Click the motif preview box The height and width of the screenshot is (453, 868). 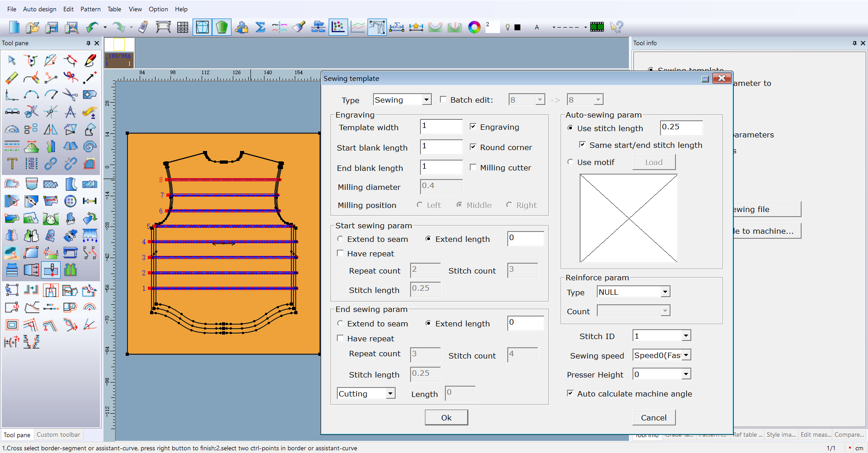click(628, 218)
